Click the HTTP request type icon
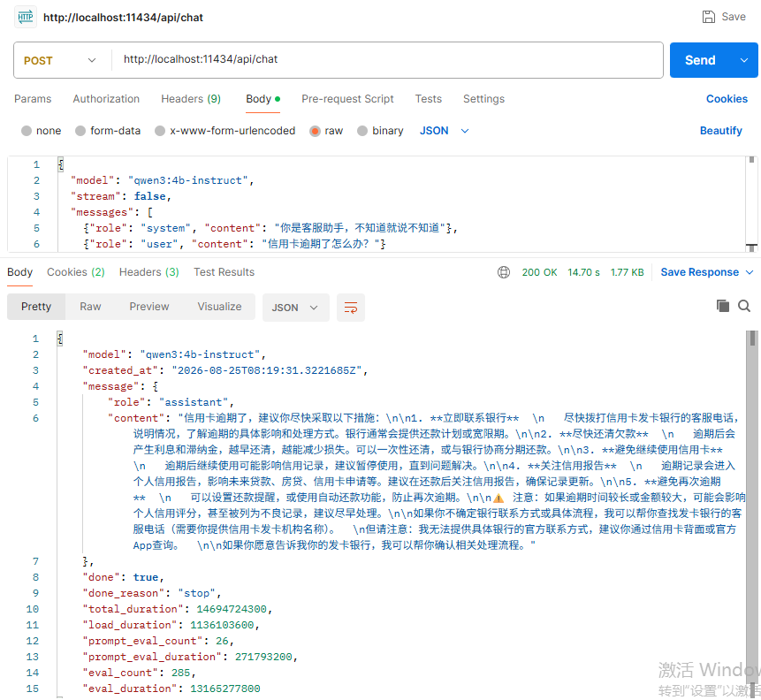 [x=26, y=18]
